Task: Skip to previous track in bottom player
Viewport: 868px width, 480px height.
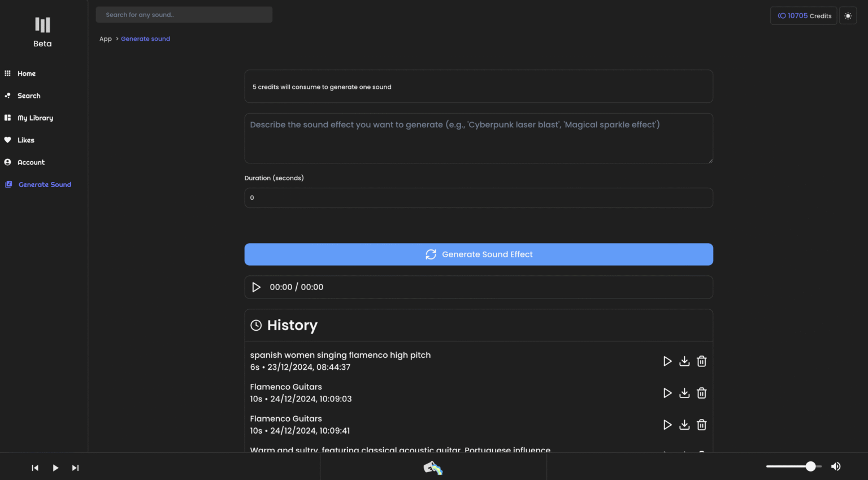Action: pyautogui.click(x=35, y=468)
